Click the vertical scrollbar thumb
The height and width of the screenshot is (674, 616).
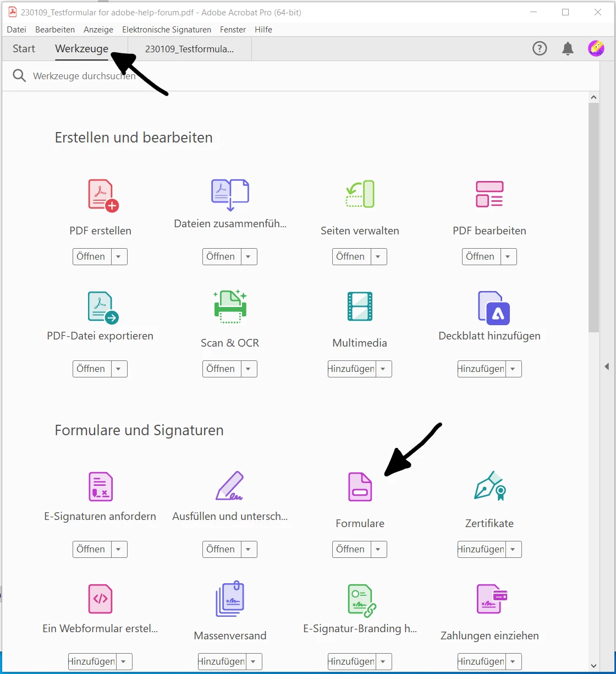point(594,217)
